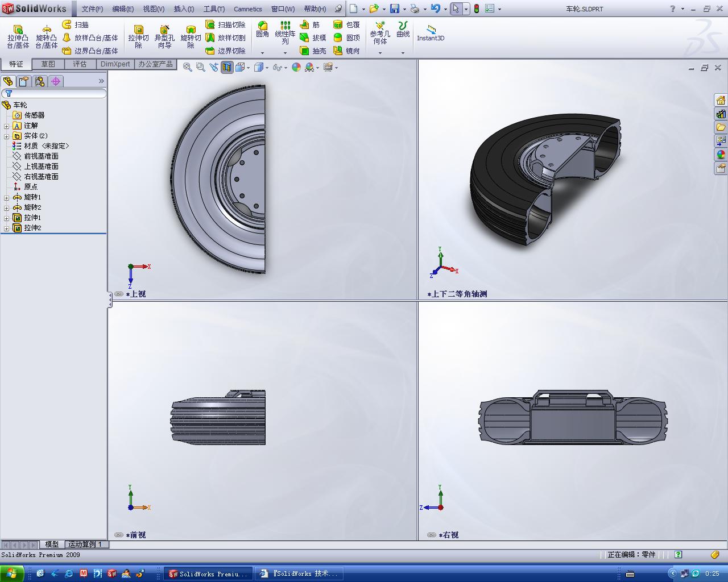Select the 拉伸凸台/基体 extrude boss tool
Screen dimensions: 728x582
(x=18, y=36)
